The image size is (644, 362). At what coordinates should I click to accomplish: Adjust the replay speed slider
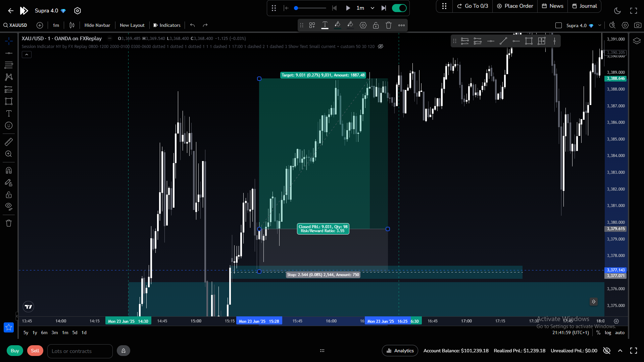point(310,8)
